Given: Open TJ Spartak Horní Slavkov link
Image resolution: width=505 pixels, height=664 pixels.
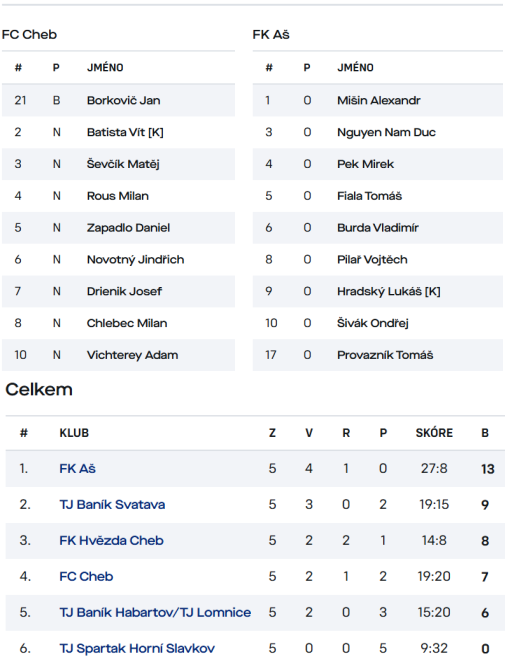Looking at the screenshot, I should pyautogui.click(x=137, y=648).
